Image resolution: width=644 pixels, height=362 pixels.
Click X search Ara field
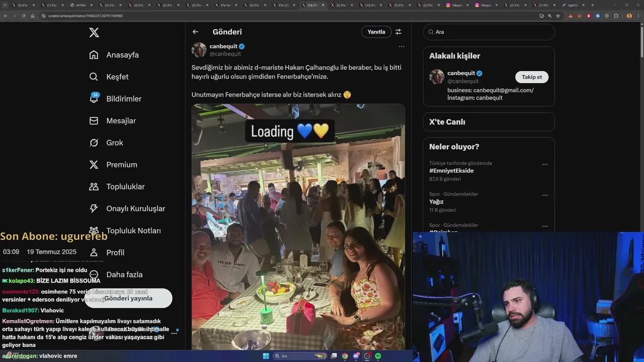pos(489,32)
